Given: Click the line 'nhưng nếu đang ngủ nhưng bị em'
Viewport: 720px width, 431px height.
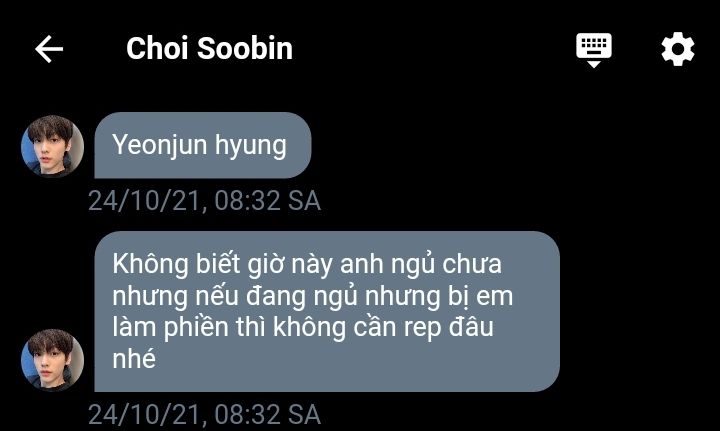Looking at the screenshot, I should pyautogui.click(x=313, y=297).
